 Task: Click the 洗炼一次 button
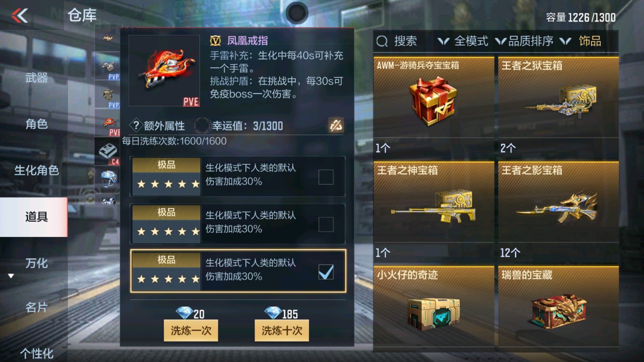click(x=191, y=330)
